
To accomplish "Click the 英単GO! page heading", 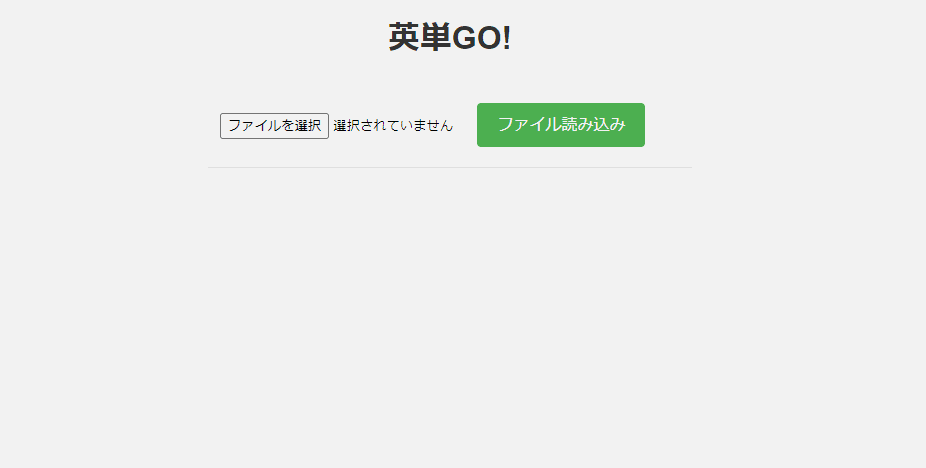I will (x=449, y=38).
